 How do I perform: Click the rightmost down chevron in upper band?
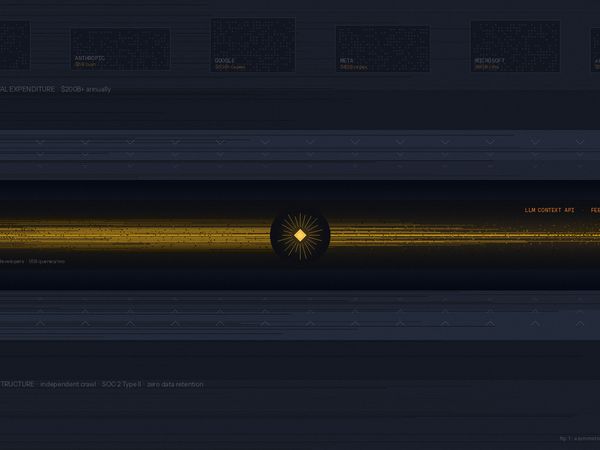(579, 143)
